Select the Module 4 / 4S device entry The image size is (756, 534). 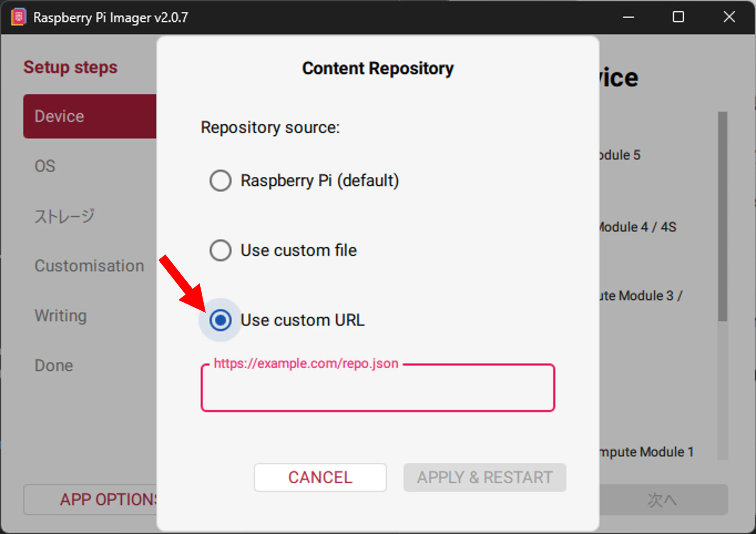point(637,227)
